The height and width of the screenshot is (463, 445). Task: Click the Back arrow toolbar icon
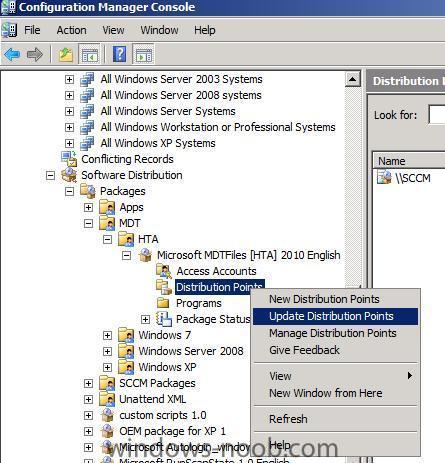12,54
